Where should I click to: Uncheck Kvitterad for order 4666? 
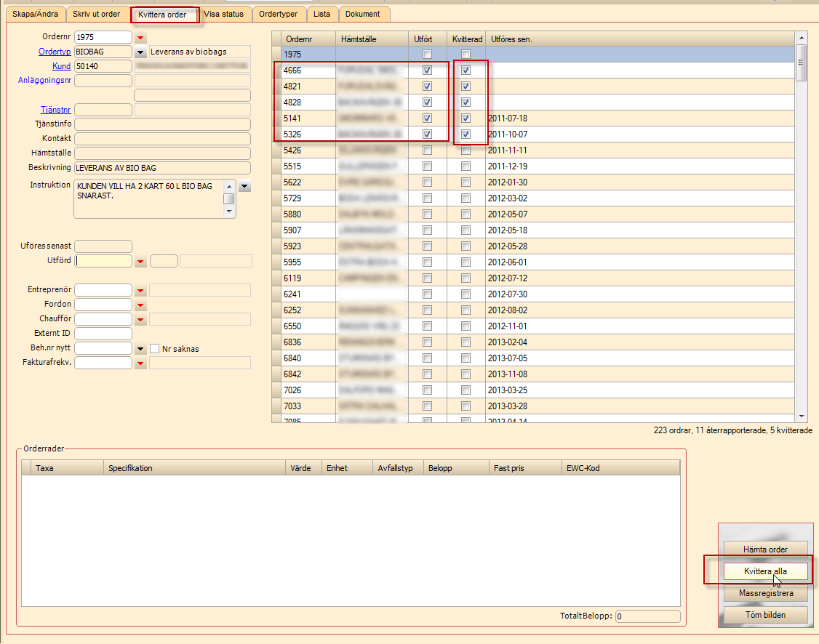(466, 71)
